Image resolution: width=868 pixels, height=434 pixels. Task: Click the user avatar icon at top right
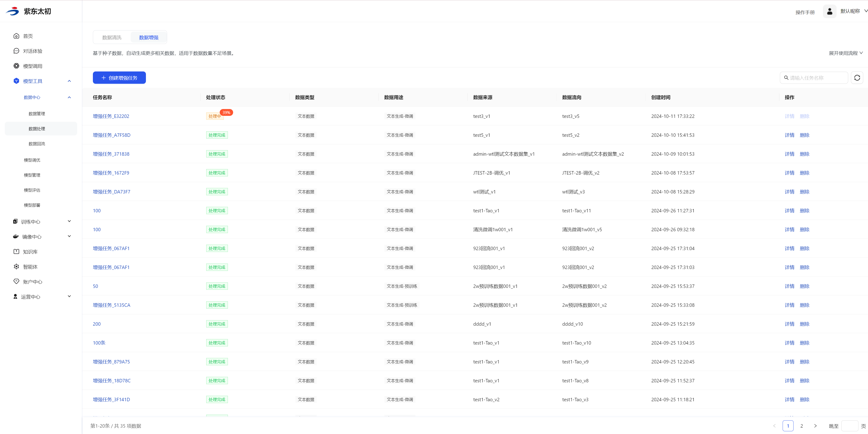tap(830, 11)
